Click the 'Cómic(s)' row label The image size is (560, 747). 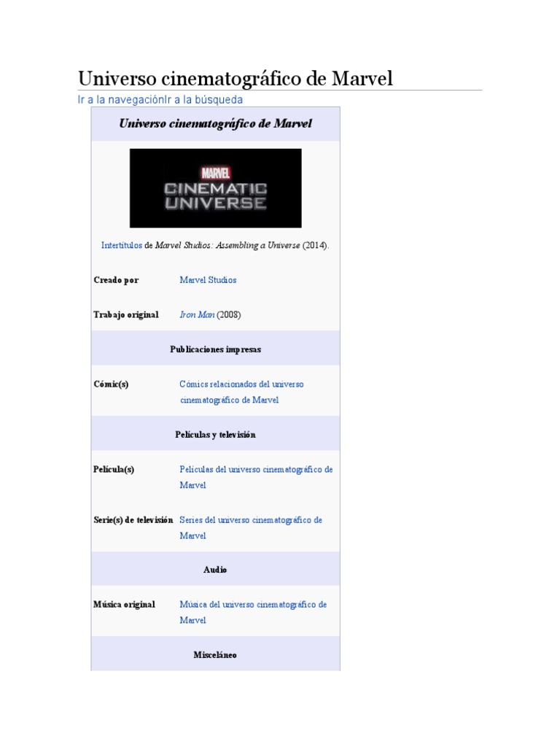[x=111, y=384]
